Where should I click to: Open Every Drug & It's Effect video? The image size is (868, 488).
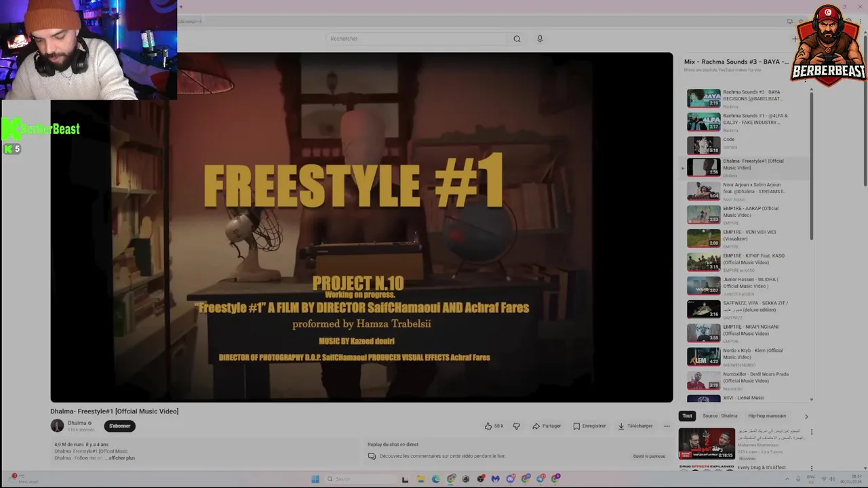coord(762,468)
